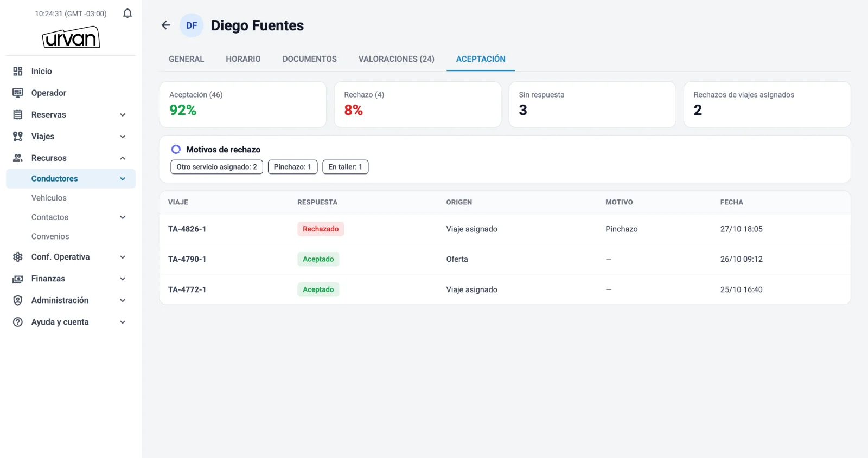Click the DF avatar circle
Image resolution: width=868 pixels, height=458 pixels.
point(192,25)
